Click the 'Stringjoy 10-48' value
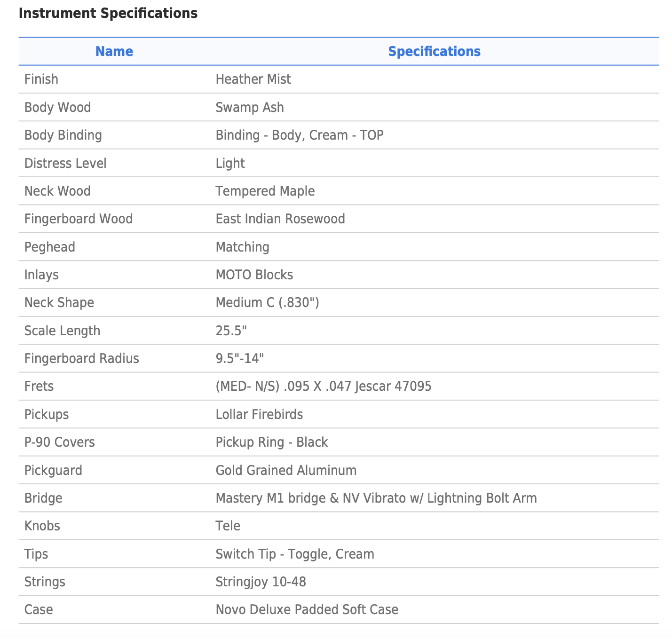 pyautogui.click(x=261, y=582)
